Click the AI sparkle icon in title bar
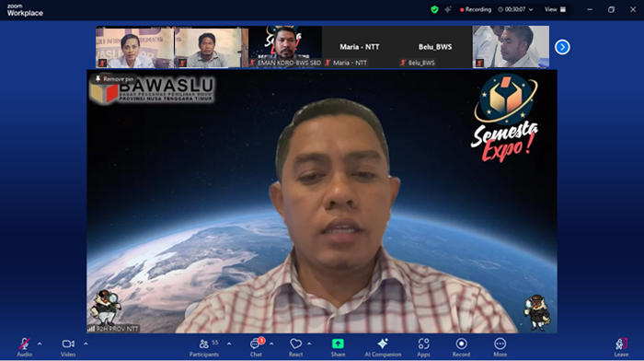Image resolution: width=644 pixels, height=361 pixels. click(448, 9)
